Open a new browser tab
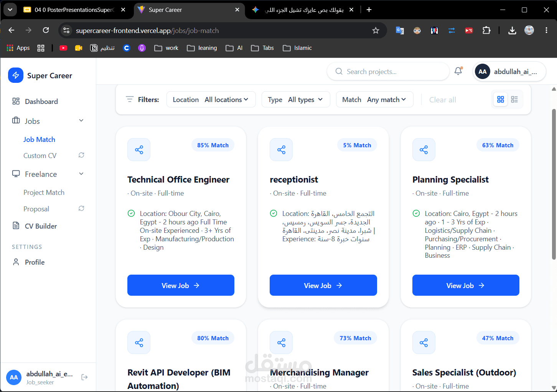Image resolution: width=557 pixels, height=392 pixels. tap(369, 10)
